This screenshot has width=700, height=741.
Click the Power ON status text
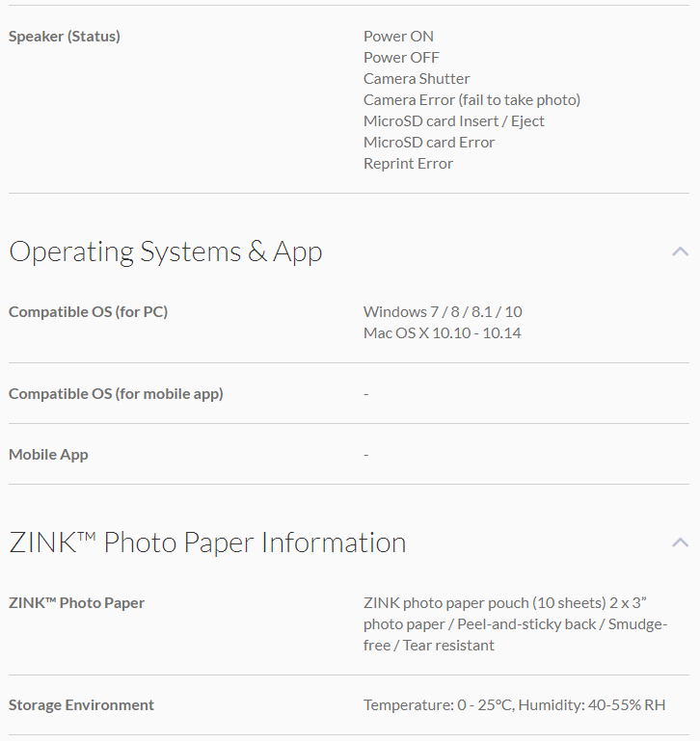click(398, 37)
